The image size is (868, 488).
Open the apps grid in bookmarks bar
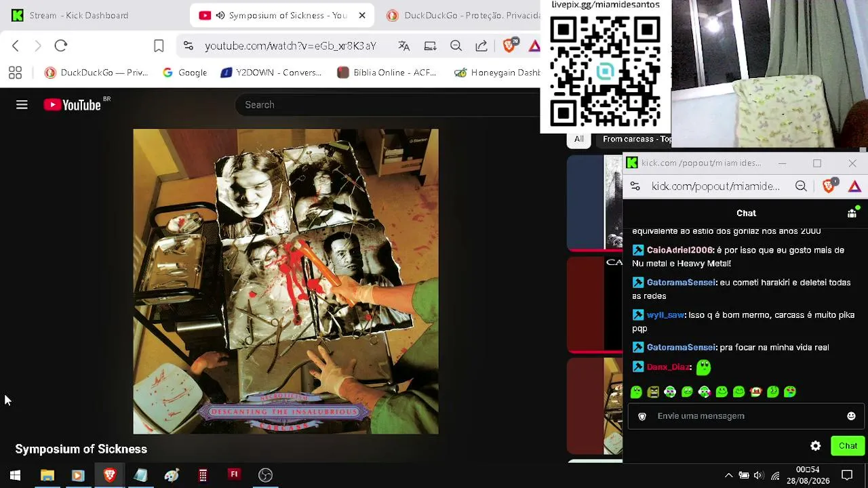[15, 73]
